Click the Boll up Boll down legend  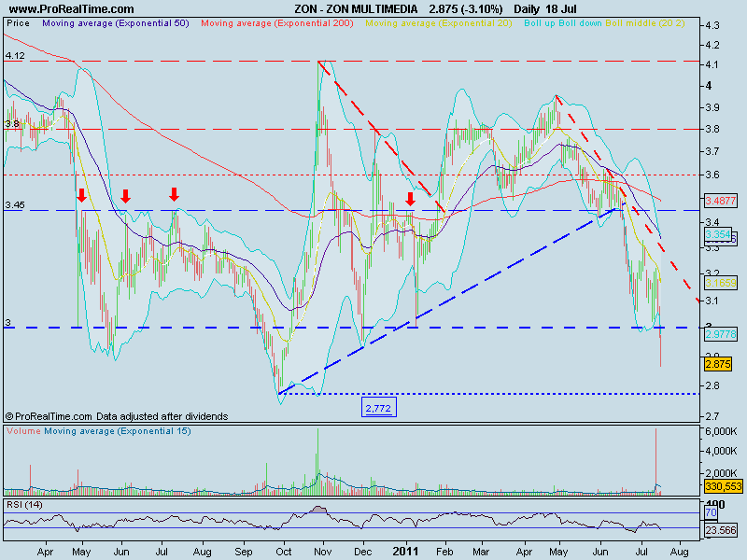[x=563, y=22]
